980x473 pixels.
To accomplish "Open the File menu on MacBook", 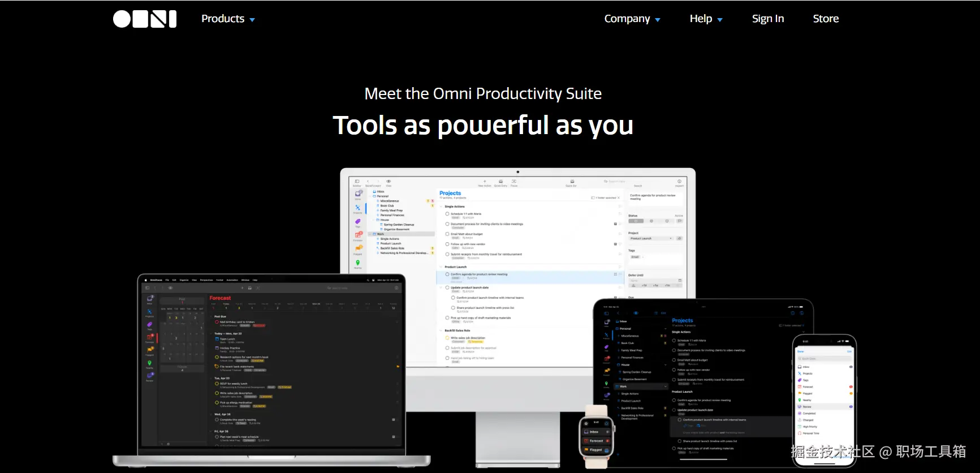I will click(167, 279).
